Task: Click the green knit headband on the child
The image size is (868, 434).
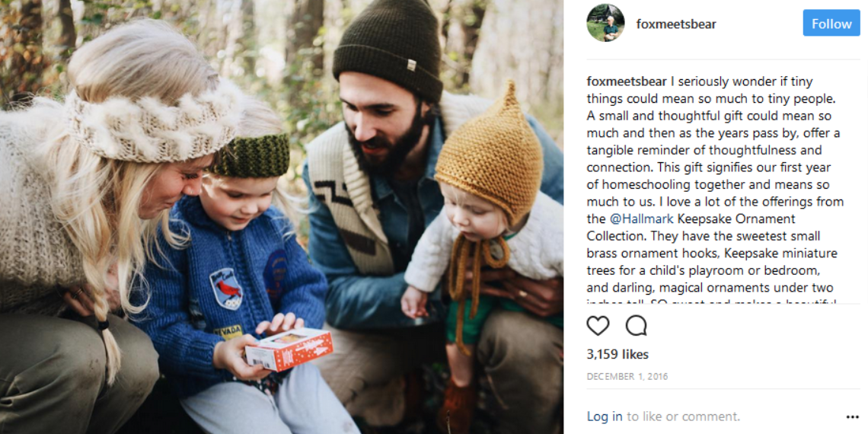Action: click(251, 155)
